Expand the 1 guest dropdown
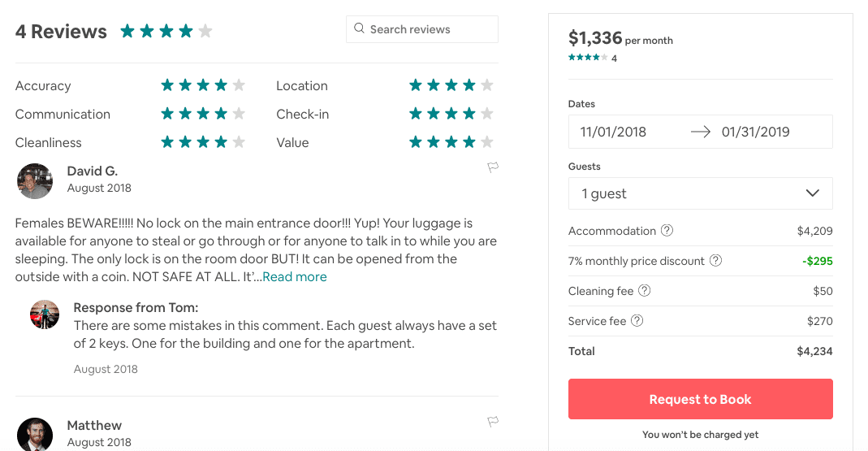Viewport: 868px width, 451px height. pos(700,193)
